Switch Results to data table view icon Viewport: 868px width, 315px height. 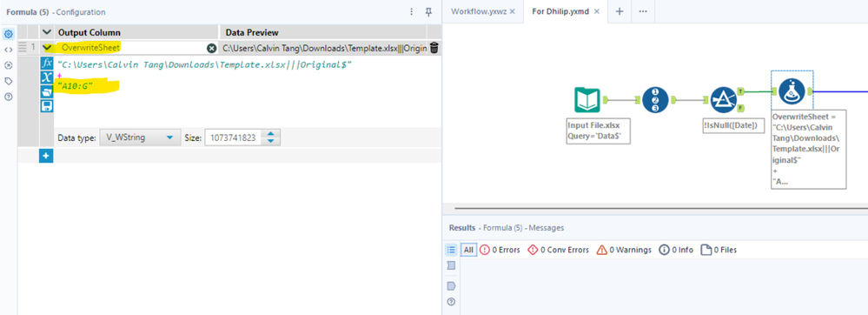click(451, 265)
